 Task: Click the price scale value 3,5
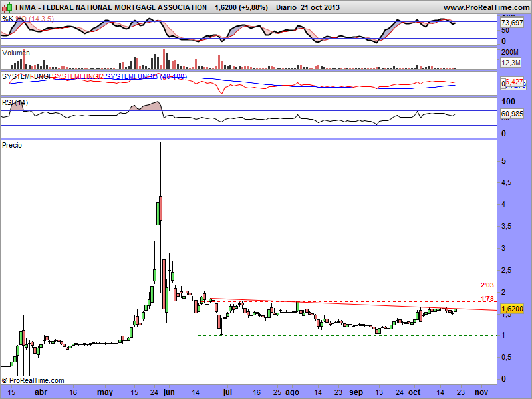506,226
